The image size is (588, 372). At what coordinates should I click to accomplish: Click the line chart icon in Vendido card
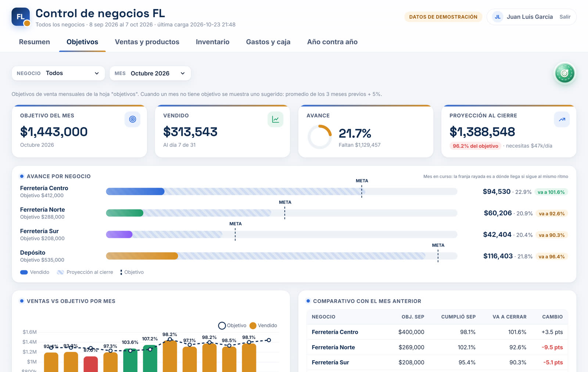(275, 119)
